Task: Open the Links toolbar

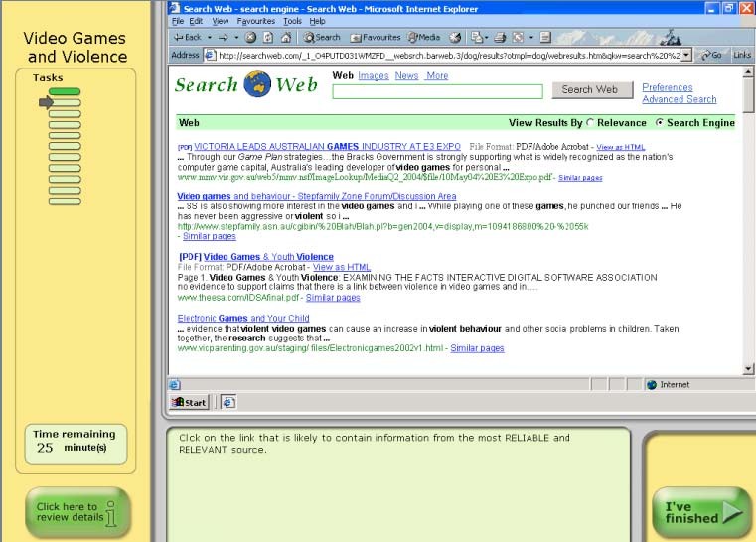Action: point(742,56)
